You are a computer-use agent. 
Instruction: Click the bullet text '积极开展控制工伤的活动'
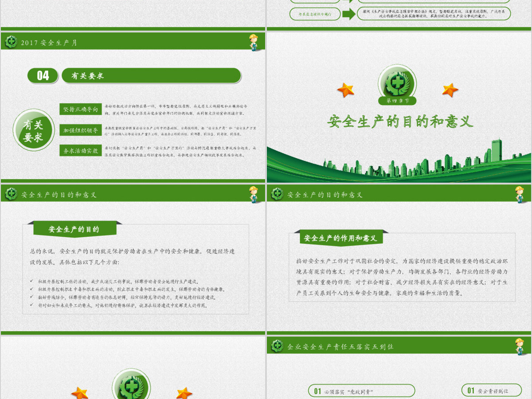[120, 281]
